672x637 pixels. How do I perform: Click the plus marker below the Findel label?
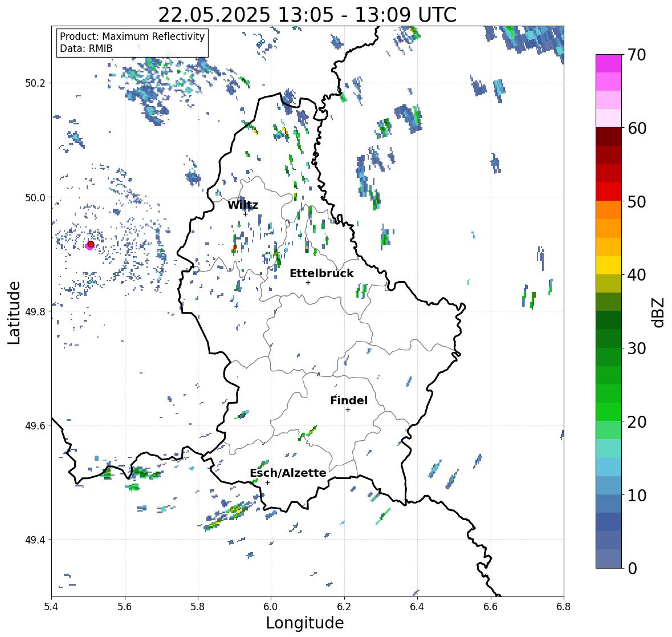pyautogui.click(x=348, y=410)
